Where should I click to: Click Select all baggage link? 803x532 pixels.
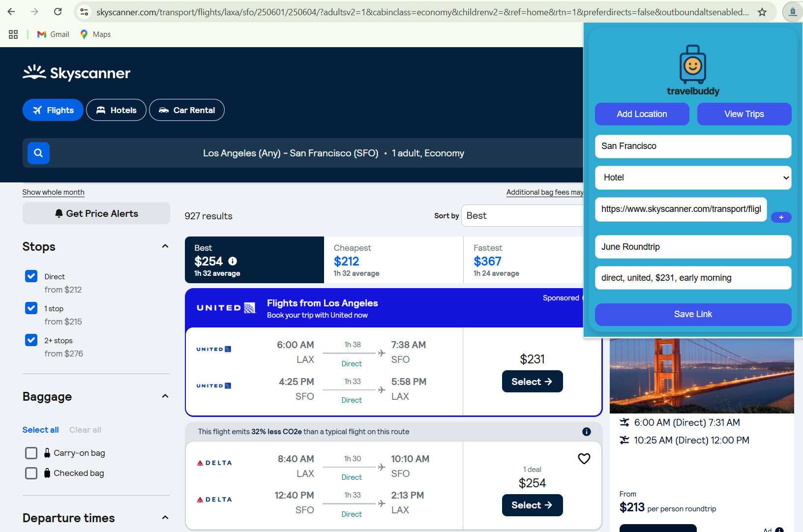[41, 430]
